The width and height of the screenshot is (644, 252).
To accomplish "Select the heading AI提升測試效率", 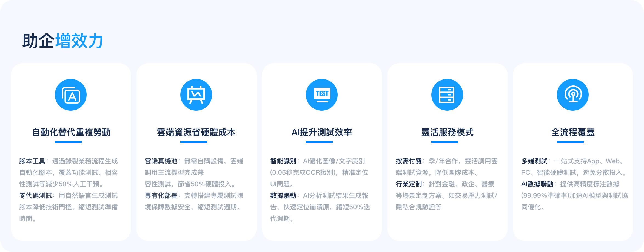I will point(322,132).
